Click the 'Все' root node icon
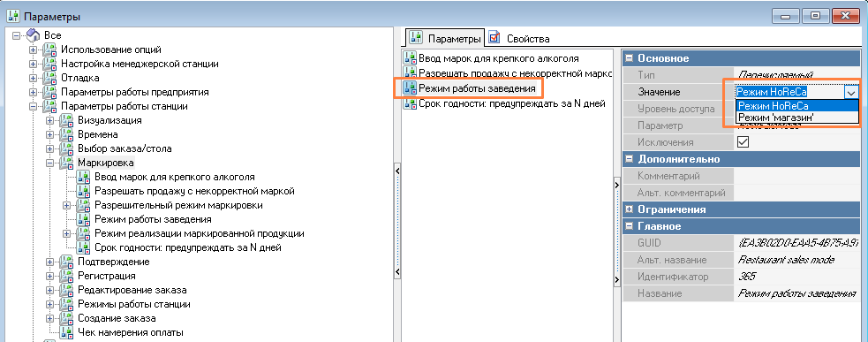The width and height of the screenshot is (868, 342). pyautogui.click(x=34, y=35)
